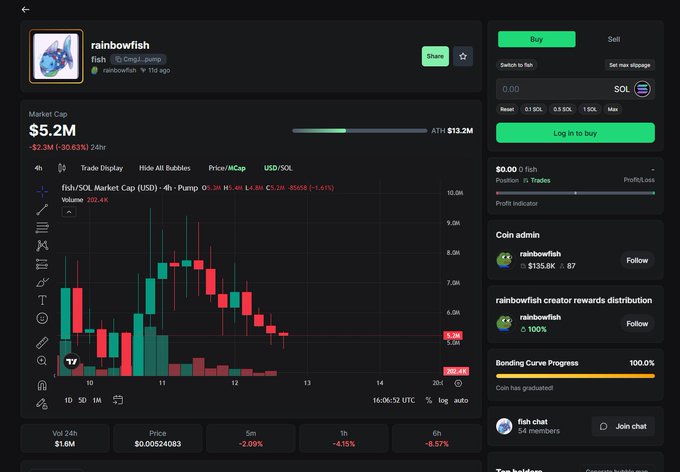Screen dimensions: 680x472
Task: Favorite rainbowfish with the star icon
Action: click(x=463, y=56)
